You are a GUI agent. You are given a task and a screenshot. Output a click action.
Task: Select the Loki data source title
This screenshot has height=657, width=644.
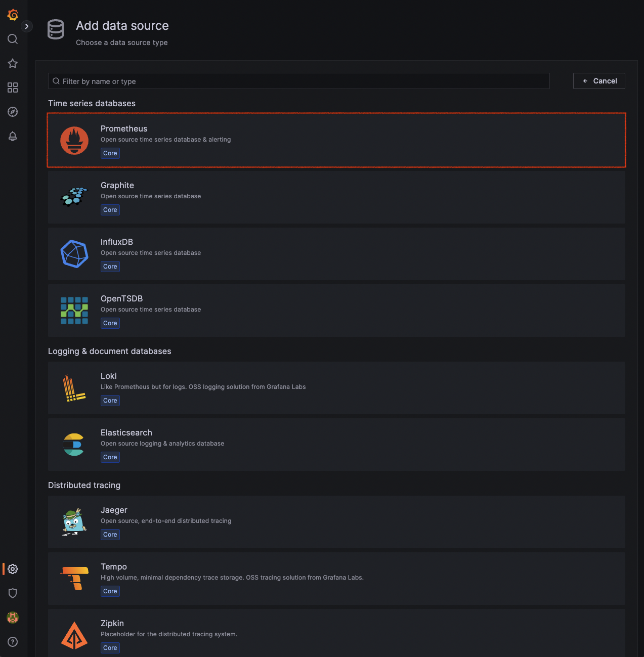pyautogui.click(x=109, y=376)
